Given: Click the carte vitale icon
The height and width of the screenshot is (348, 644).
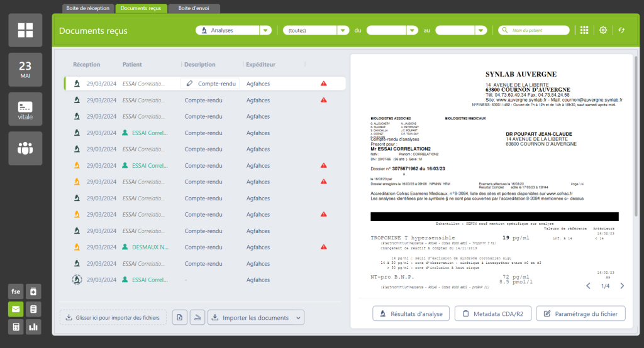Looking at the screenshot, I should click(25, 109).
